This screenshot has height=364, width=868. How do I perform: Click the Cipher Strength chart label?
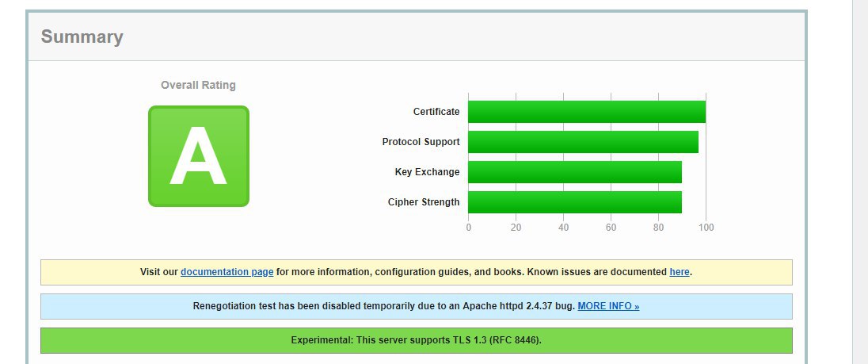pos(423,202)
